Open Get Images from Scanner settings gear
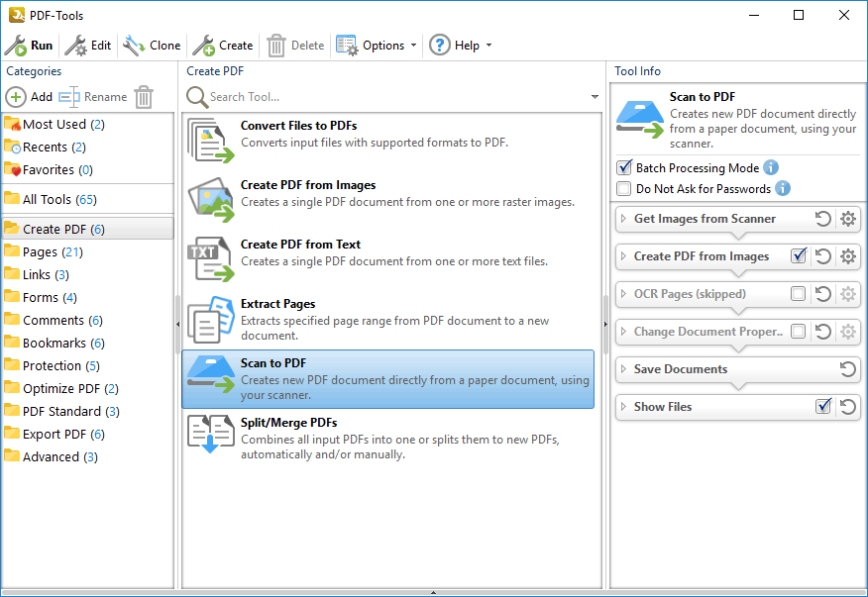This screenshot has height=597, width=868. (848, 219)
